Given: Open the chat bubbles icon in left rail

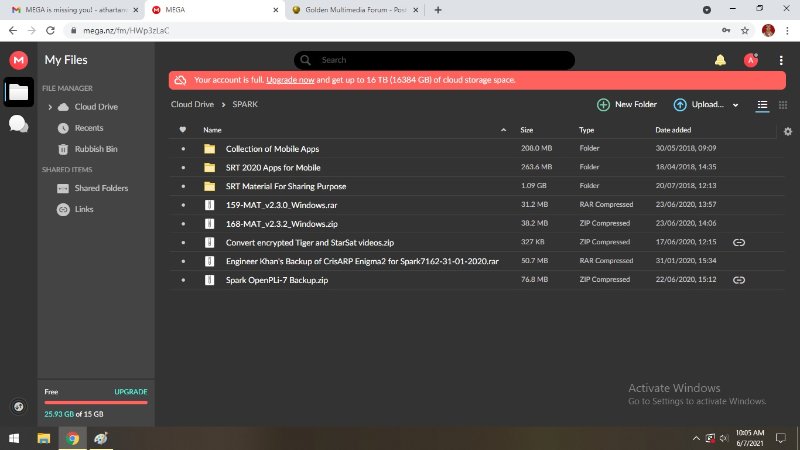Looking at the screenshot, I should [18, 123].
